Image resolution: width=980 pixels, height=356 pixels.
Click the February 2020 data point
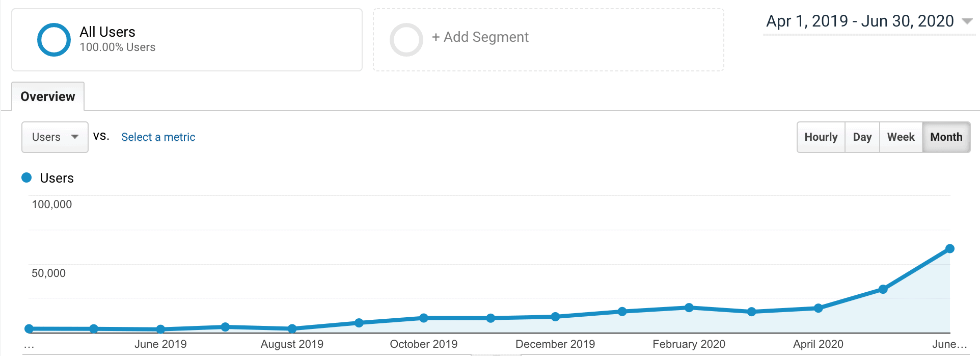tap(689, 308)
